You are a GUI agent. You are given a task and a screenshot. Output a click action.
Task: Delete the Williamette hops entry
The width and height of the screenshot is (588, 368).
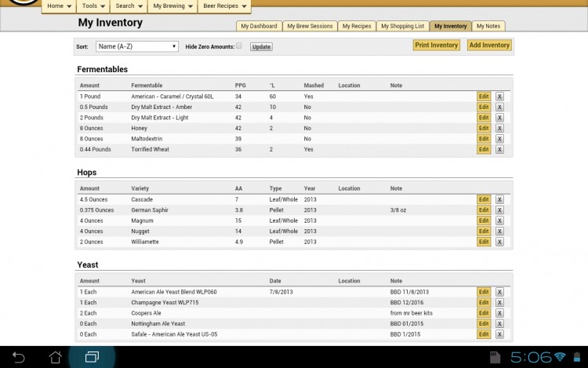tap(499, 242)
